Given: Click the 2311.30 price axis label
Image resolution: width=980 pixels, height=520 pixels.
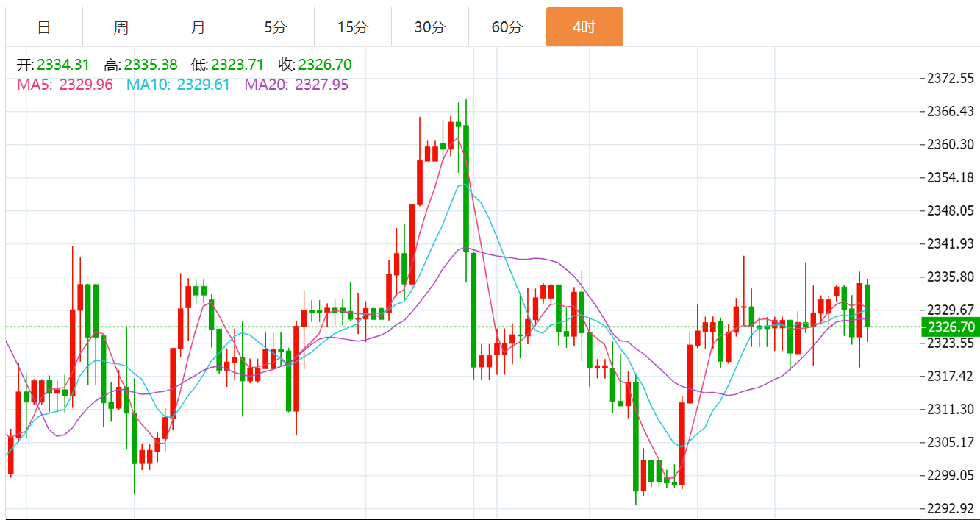Looking at the screenshot, I should (951, 409).
